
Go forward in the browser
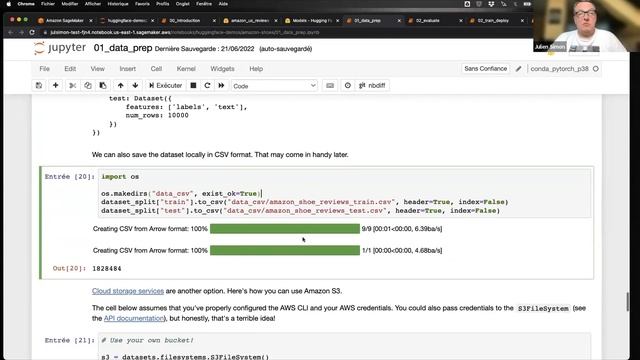21,32
